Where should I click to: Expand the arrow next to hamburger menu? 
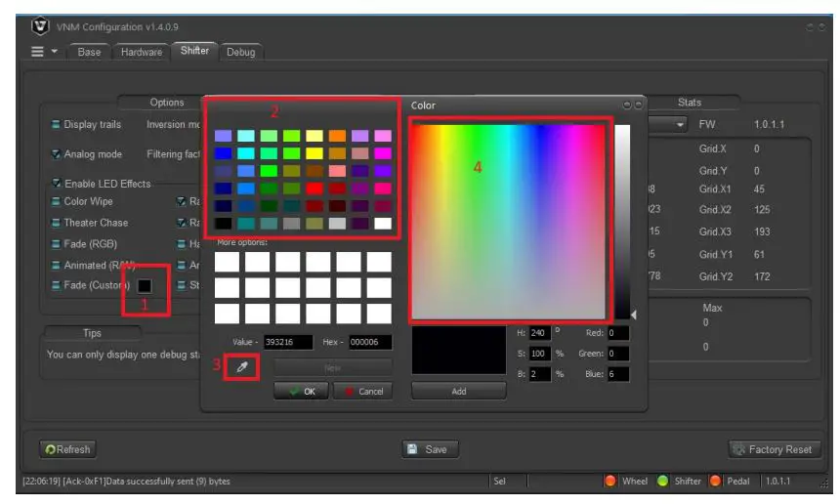pos(54,52)
